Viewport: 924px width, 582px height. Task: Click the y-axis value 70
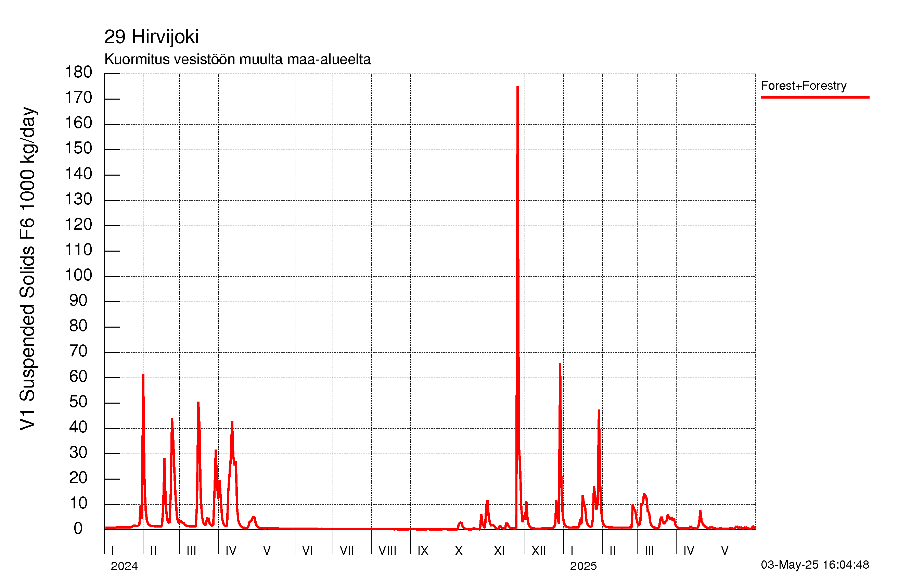point(78,351)
